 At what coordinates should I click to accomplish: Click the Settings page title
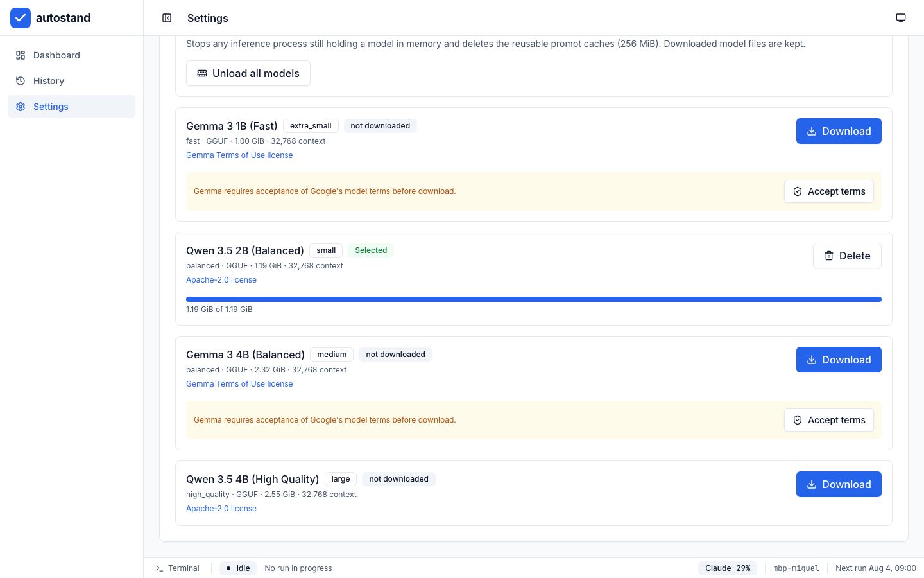click(x=208, y=18)
